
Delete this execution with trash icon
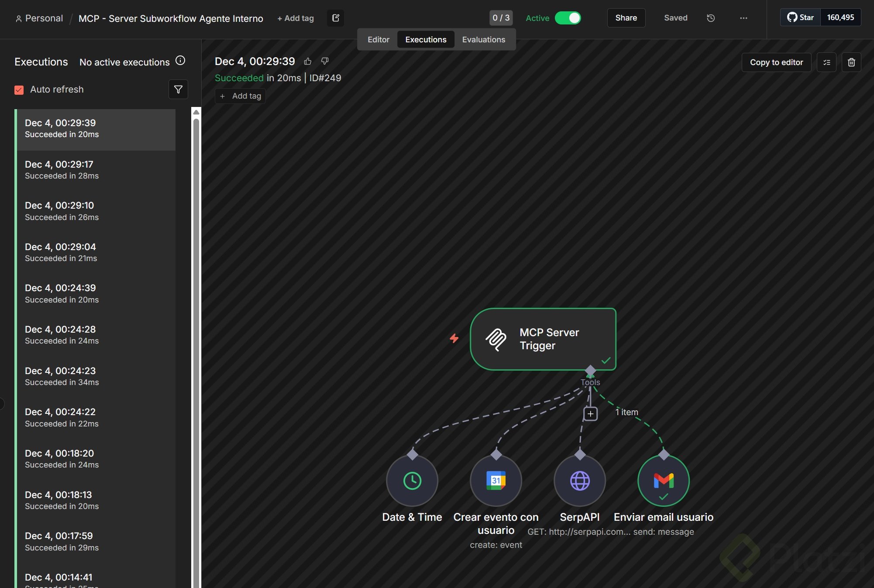coord(851,62)
